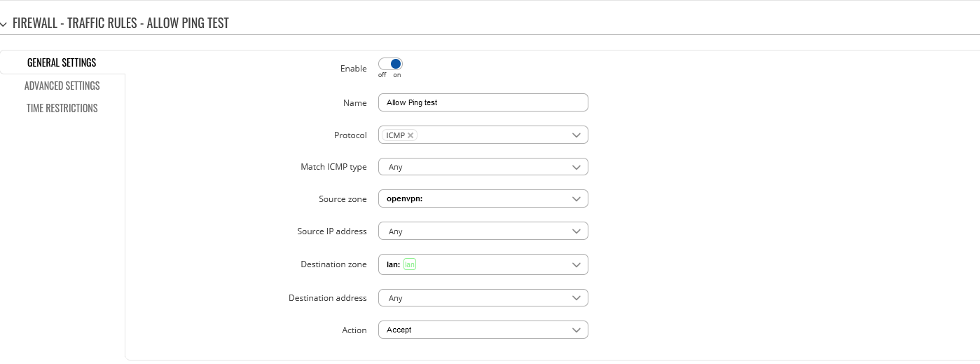Select the General Settings tab
The width and height of the screenshot is (980, 364).
pyautogui.click(x=62, y=62)
